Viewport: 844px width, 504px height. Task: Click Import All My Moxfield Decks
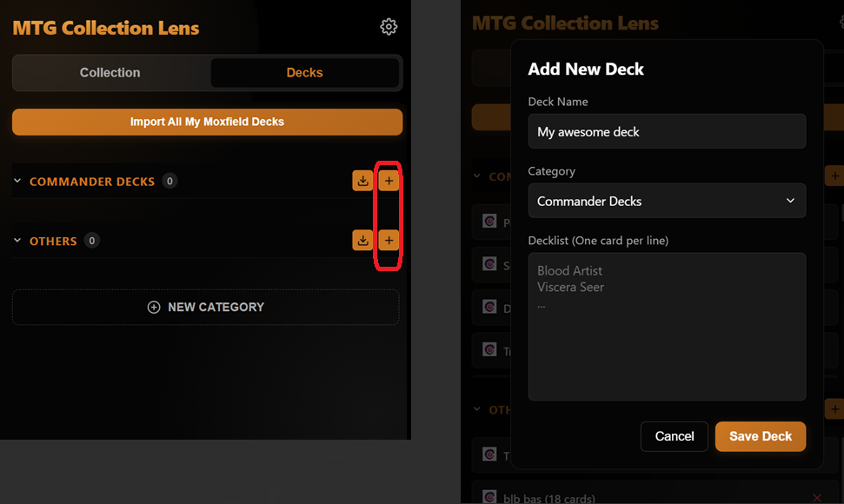(206, 122)
